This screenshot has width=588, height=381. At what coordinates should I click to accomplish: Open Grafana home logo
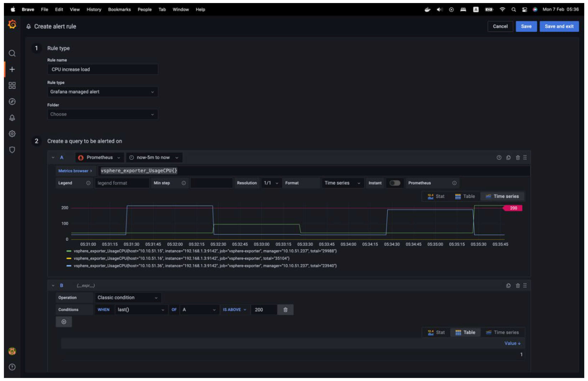[x=12, y=24]
